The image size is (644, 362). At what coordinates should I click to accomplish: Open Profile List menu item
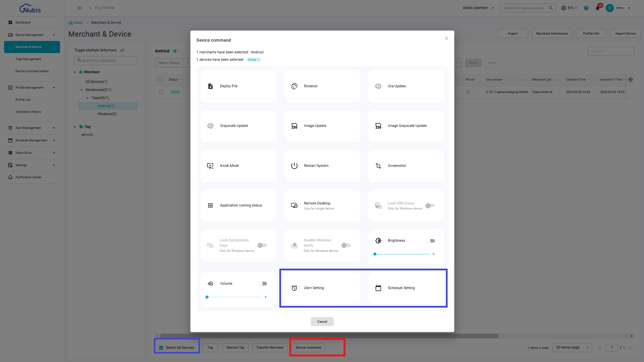coord(23,100)
